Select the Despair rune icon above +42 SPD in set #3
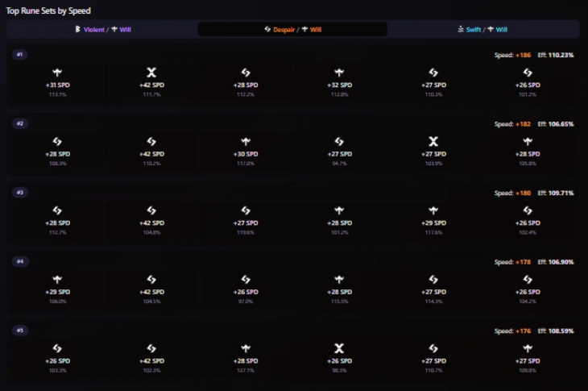The height and width of the screenshot is (391, 588). click(151, 210)
